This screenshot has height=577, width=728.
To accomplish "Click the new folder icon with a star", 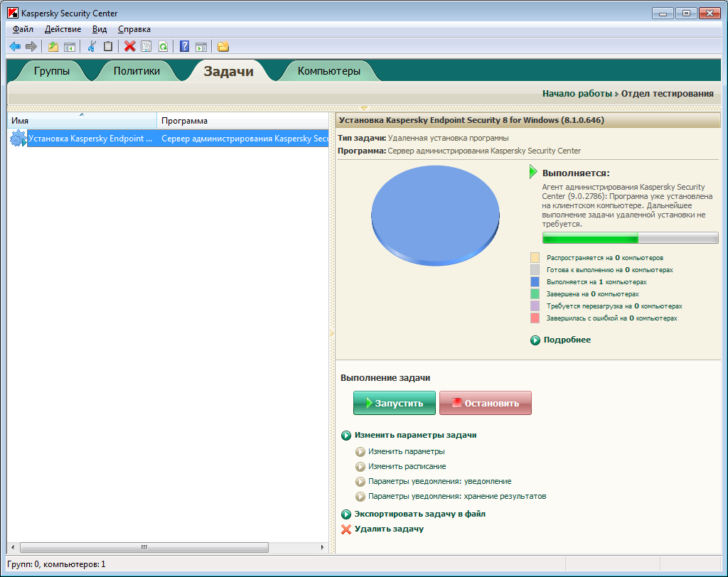I will (x=223, y=46).
